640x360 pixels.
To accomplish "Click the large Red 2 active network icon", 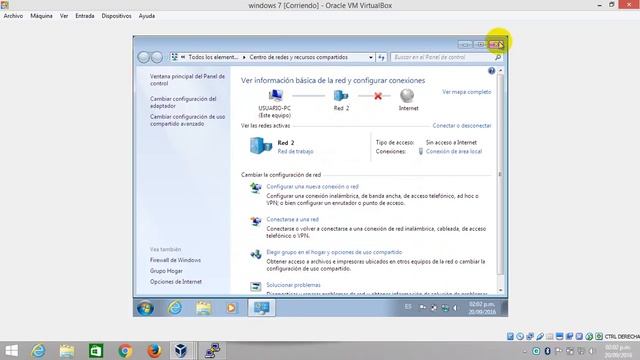I will (x=261, y=146).
